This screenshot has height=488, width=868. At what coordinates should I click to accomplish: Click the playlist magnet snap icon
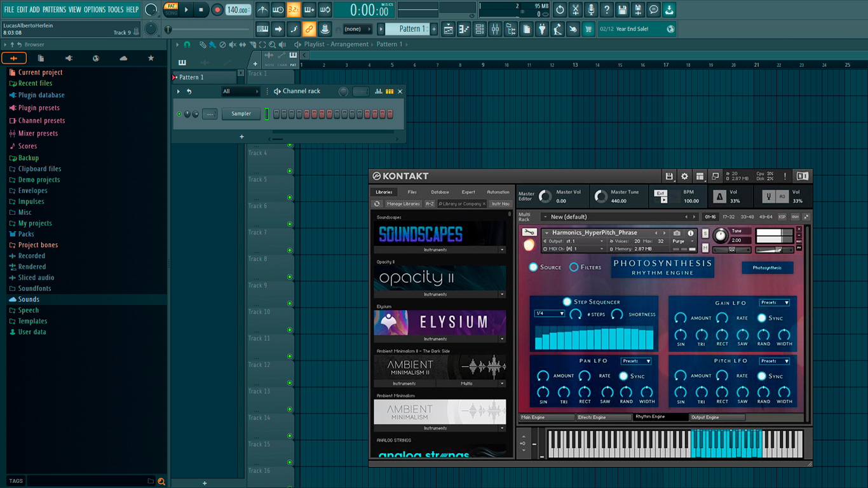pyautogui.click(x=187, y=44)
